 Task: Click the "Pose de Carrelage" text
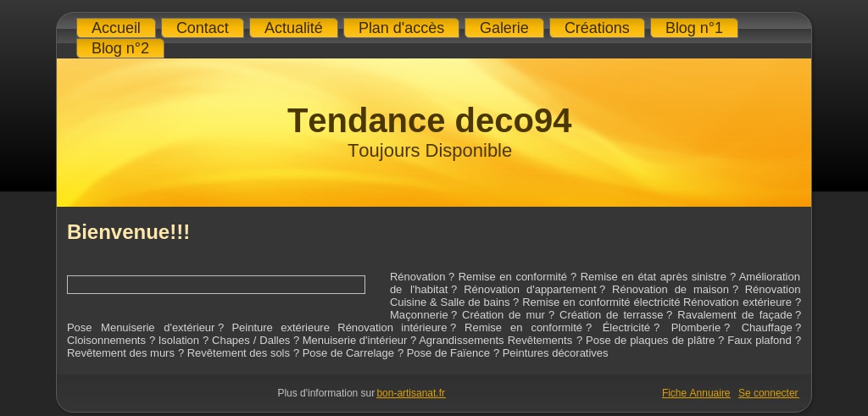click(x=348, y=353)
